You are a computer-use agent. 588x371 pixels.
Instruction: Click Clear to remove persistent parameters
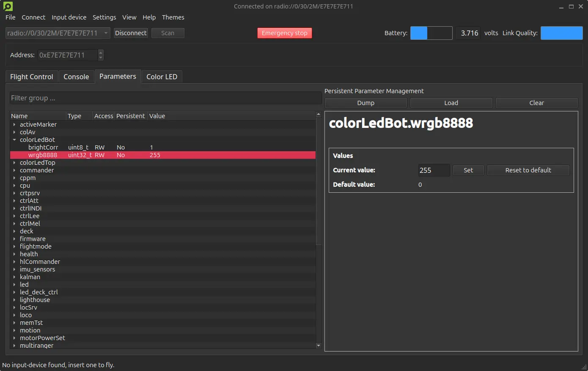[x=536, y=102]
